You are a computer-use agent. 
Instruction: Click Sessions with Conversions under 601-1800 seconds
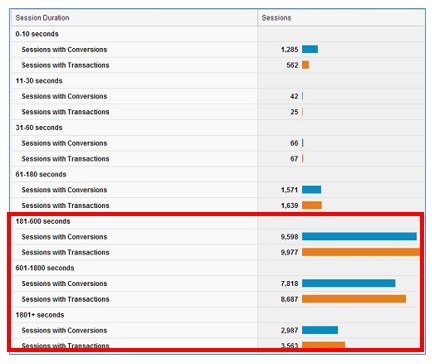(x=64, y=284)
